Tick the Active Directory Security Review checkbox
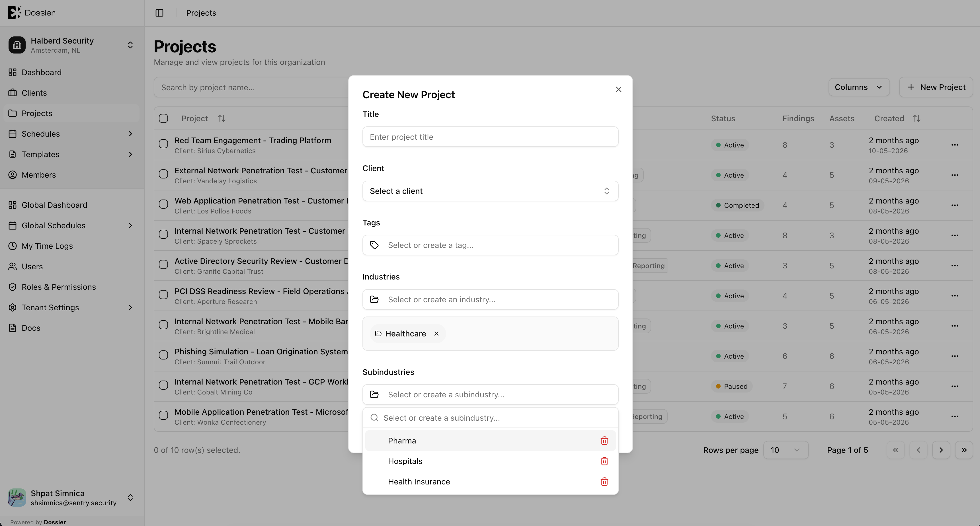The image size is (980, 526). (x=164, y=265)
